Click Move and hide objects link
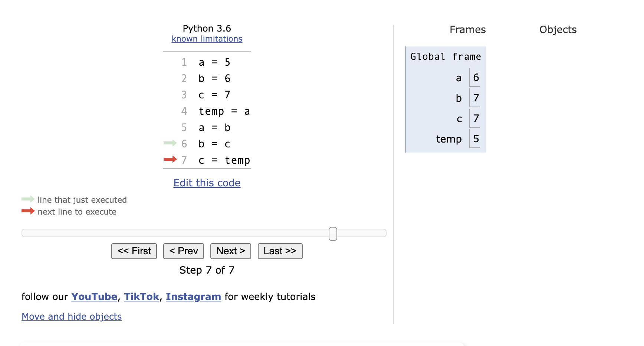The height and width of the screenshot is (346, 644). (x=72, y=316)
